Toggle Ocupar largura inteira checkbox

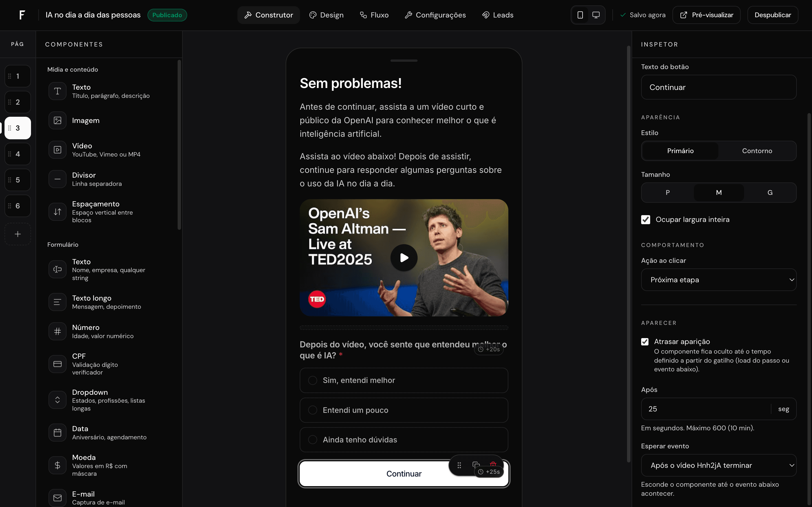click(645, 220)
